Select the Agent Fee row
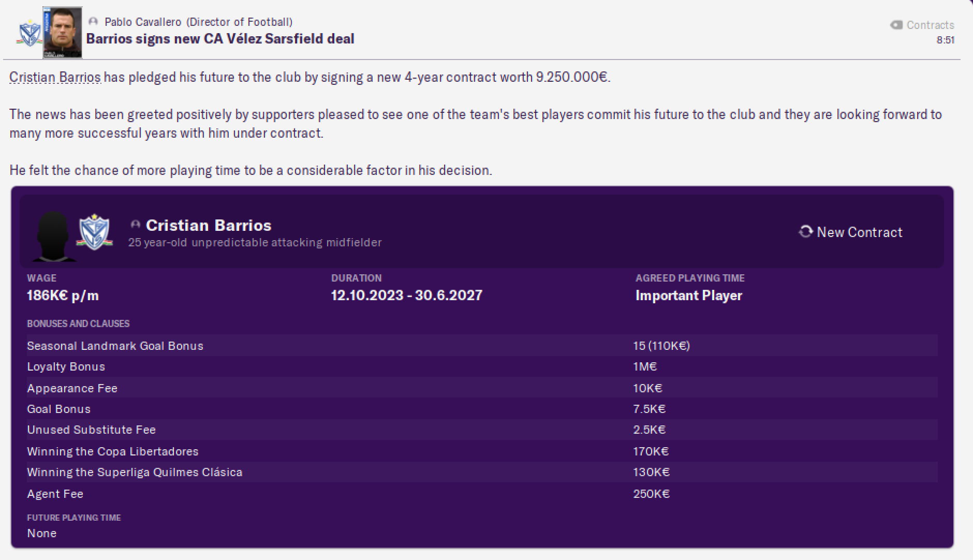This screenshot has width=973, height=560. pos(482,493)
